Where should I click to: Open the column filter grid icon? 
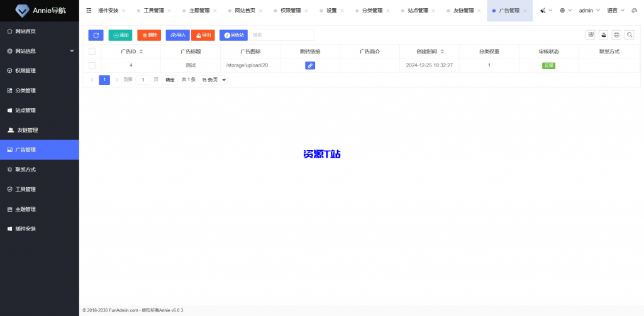pos(591,35)
